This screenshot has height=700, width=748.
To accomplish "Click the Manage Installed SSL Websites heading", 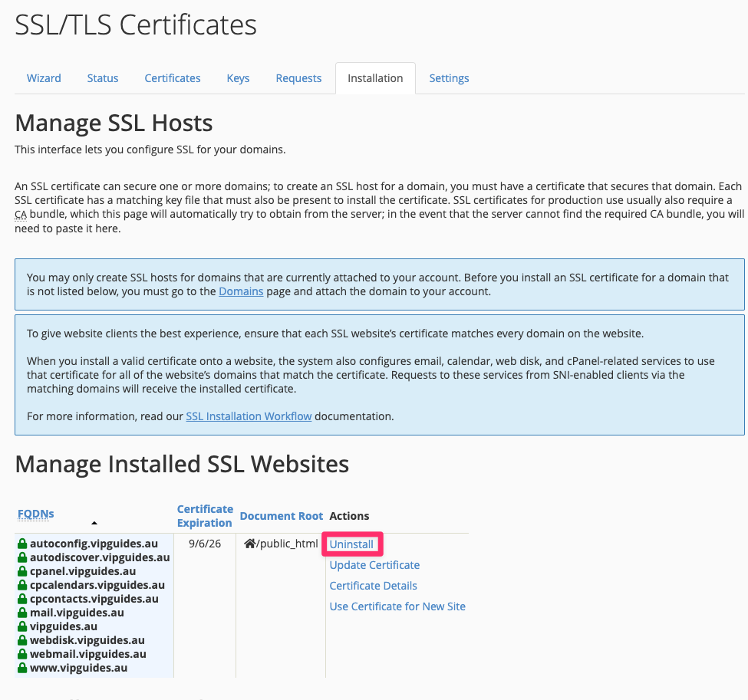I will (183, 465).
